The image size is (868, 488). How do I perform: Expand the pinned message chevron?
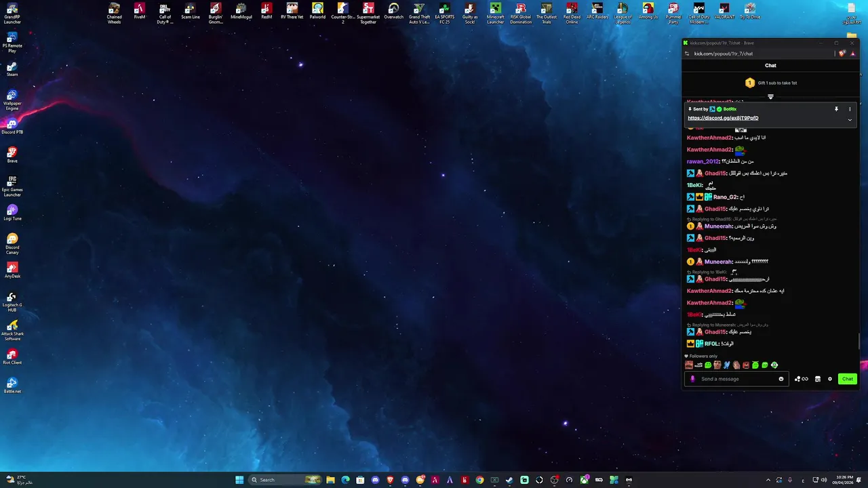pyautogui.click(x=850, y=120)
